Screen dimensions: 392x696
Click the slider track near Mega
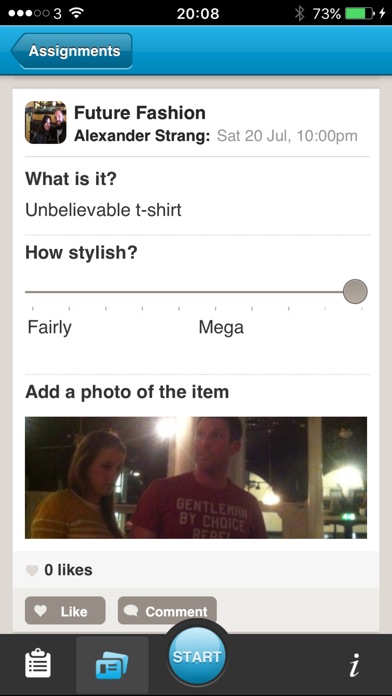(221, 292)
